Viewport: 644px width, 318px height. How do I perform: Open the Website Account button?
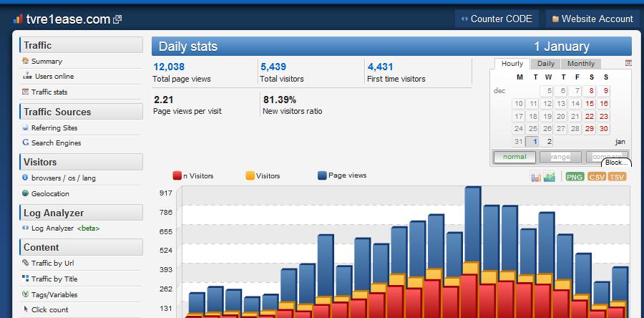pos(592,19)
